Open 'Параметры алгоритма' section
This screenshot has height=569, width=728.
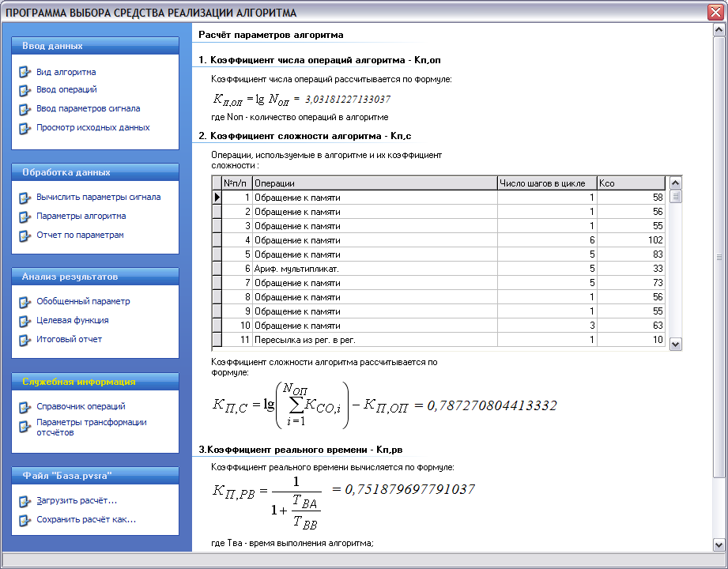tap(81, 216)
